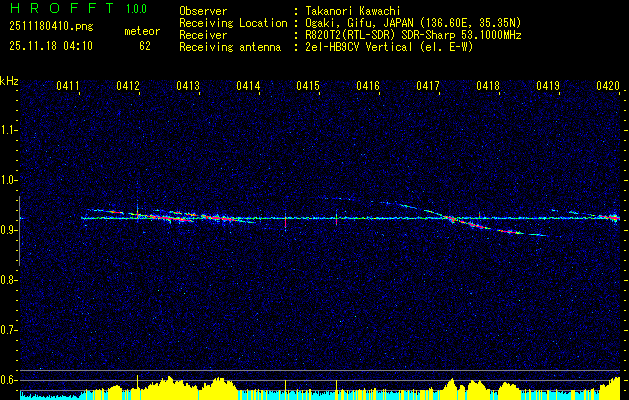629x400 pixels.
Task: Click the 1.0 kHz axis label
Action: (x=7, y=180)
